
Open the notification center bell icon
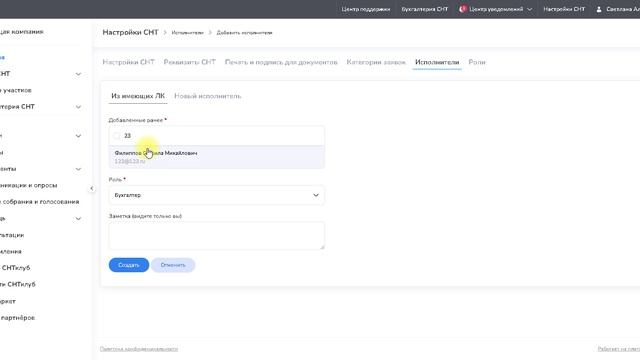click(x=463, y=9)
